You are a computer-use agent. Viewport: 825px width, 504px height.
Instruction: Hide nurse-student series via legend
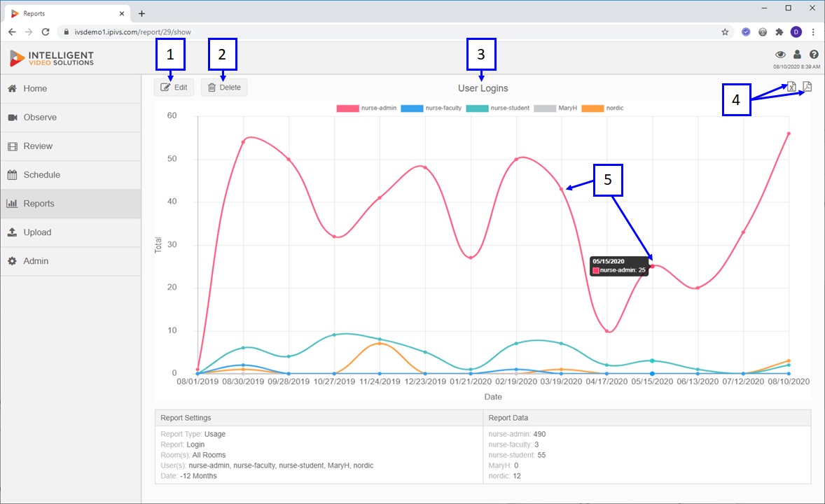[498, 108]
